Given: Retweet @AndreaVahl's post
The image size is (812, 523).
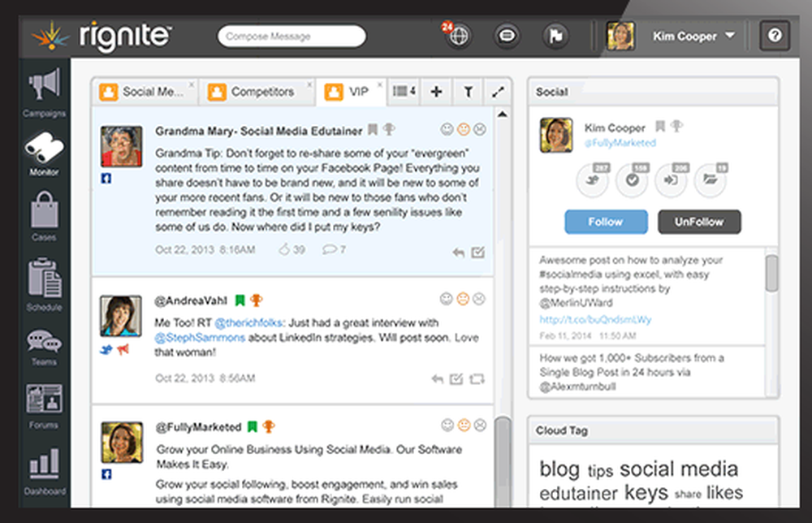Looking at the screenshot, I should point(477,379).
